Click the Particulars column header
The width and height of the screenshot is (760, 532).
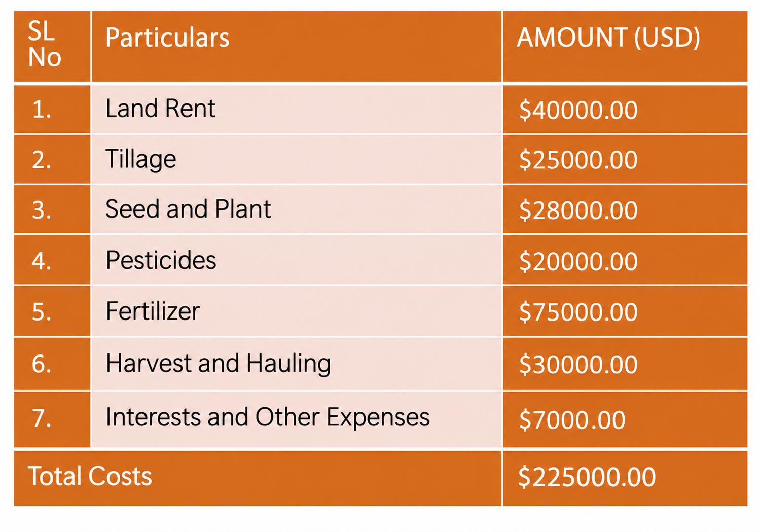(x=297, y=46)
